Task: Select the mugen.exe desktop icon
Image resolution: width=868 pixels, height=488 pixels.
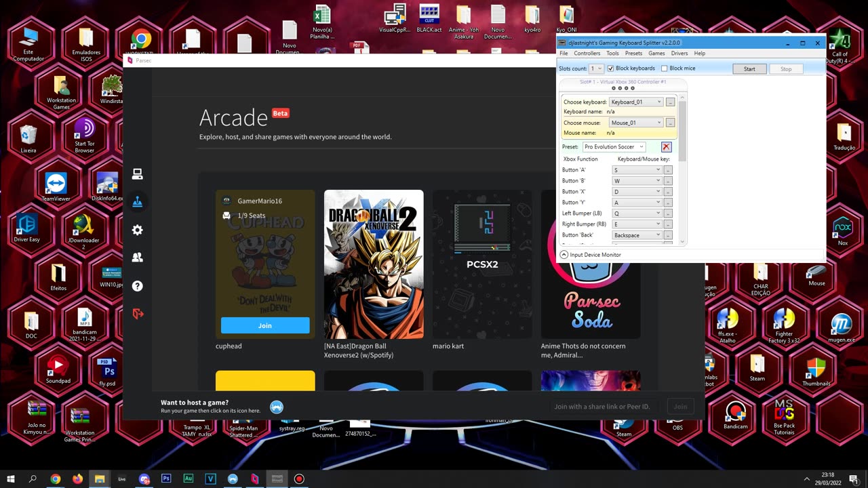Action: 842,328
